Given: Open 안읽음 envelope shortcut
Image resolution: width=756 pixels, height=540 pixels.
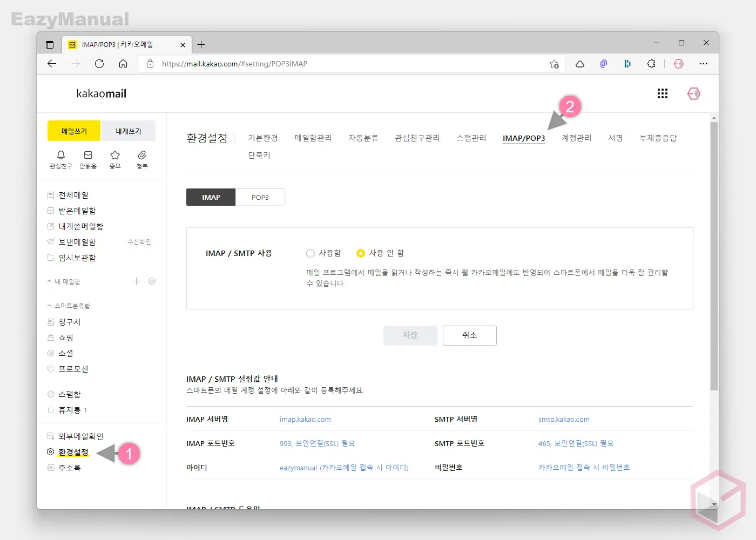Looking at the screenshot, I should (x=88, y=159).
